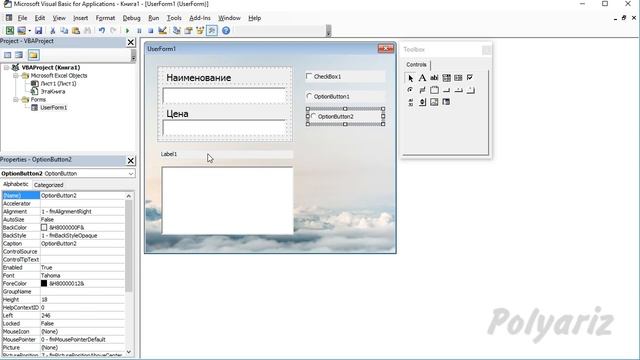Open the Debug menu
This screenshot has width=640, height=360.
pyautogui.click(x=131, y=18)
